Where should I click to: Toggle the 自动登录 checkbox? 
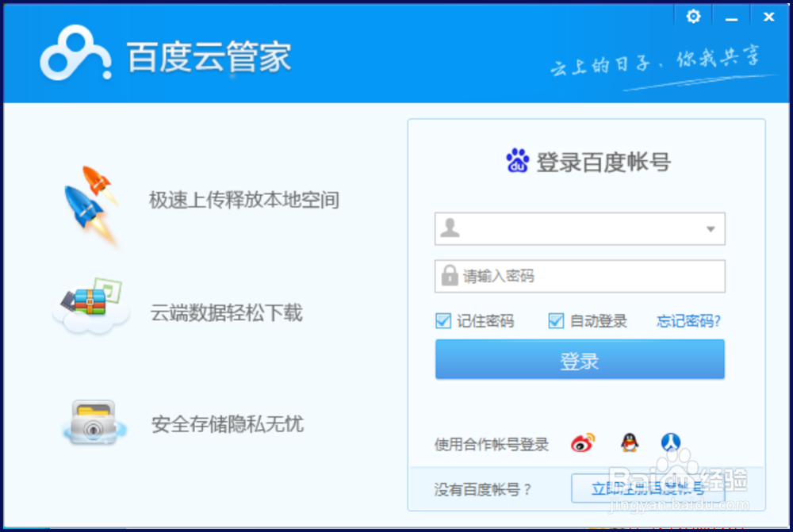point(556,320)
